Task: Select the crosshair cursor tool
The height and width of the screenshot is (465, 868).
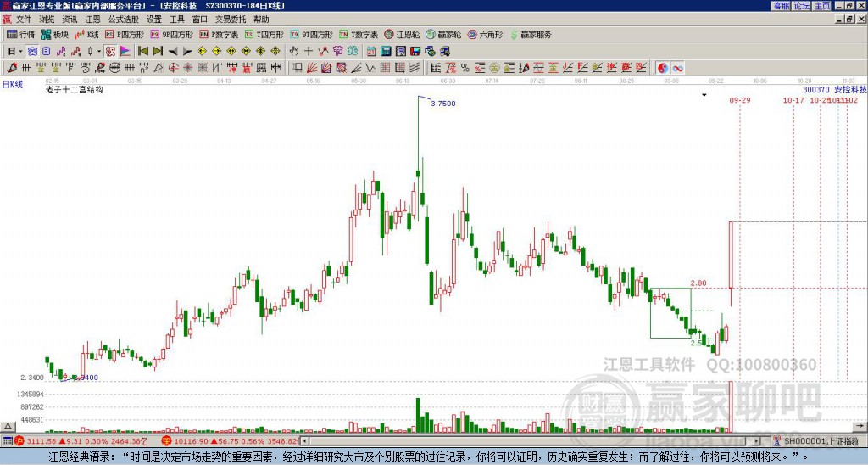Action: click(309, 51)
